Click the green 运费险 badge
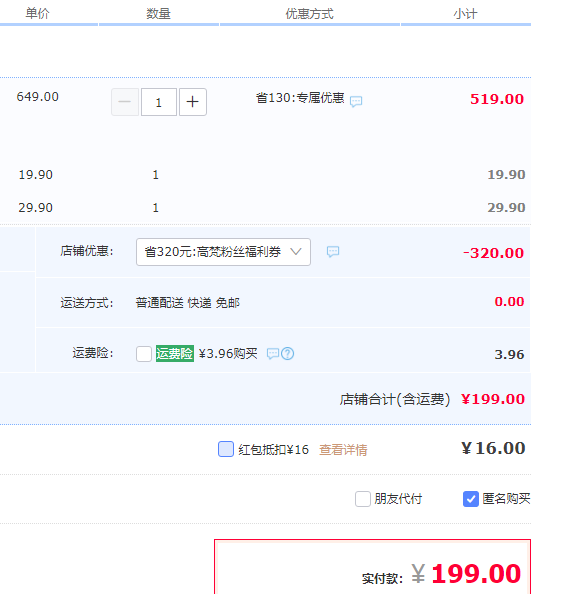Screen dimensions: 584x594 pyautogui.click(x=175, y=353)
